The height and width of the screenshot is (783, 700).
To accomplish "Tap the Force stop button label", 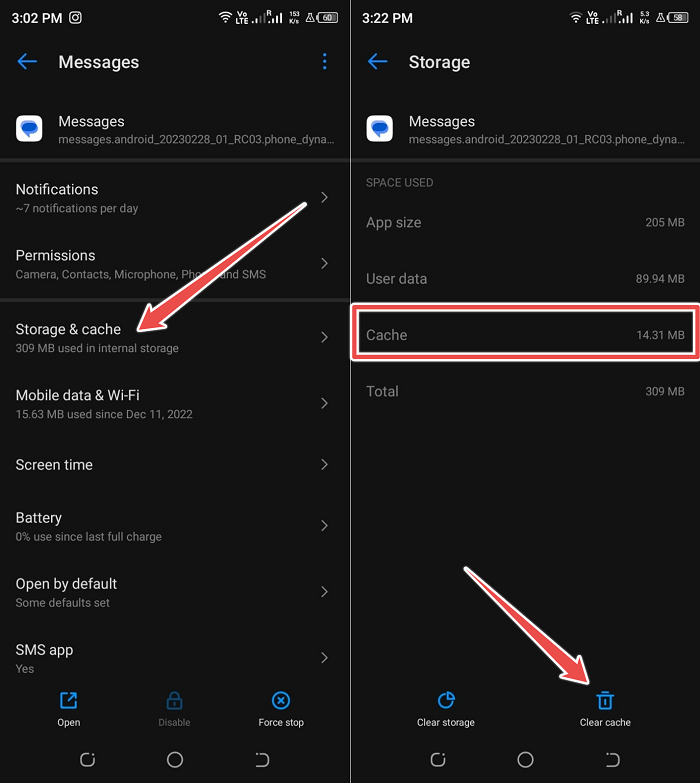I will tap(281, 722).
